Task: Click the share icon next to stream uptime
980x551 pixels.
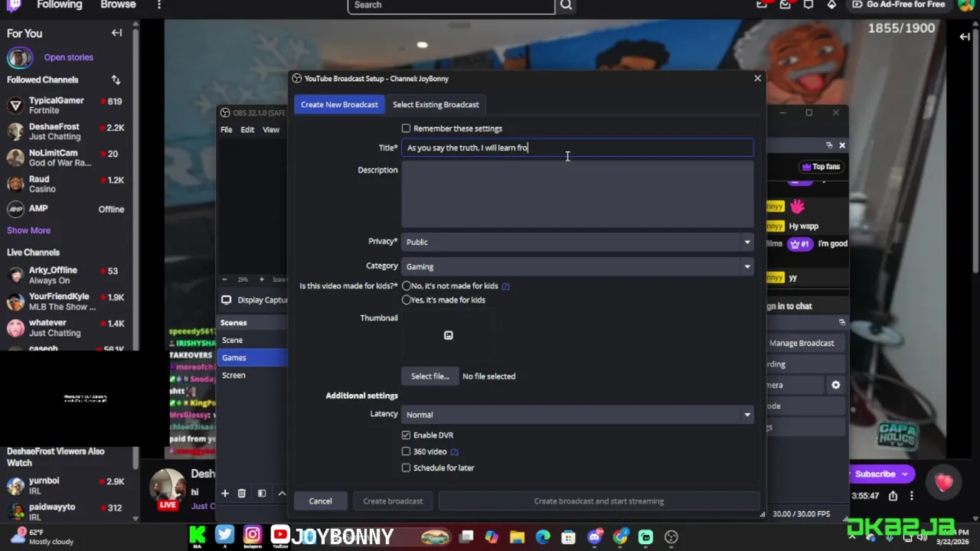Action: click(x=893, y=496)
